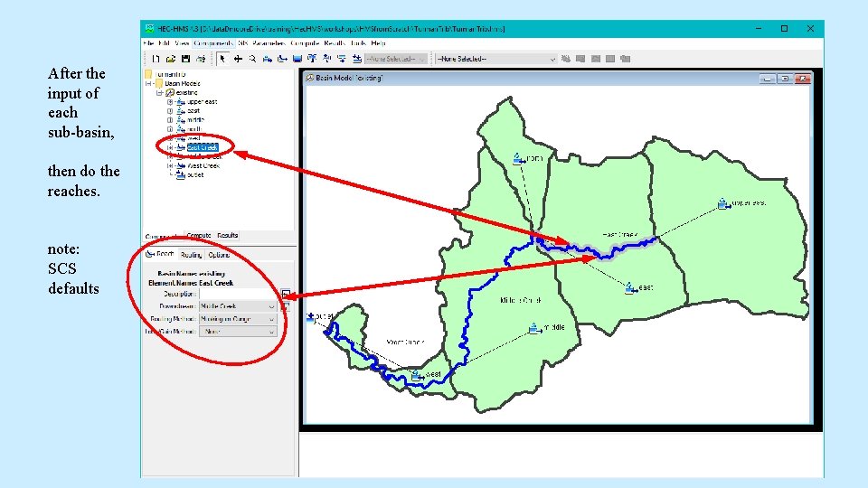Click the time-series table icon

625,59
